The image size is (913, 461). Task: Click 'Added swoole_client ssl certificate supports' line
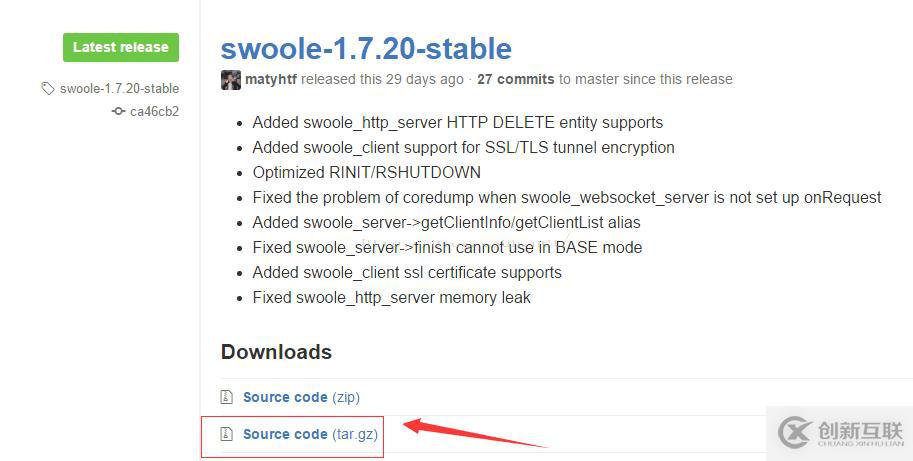pyautogui.click(x=407, y=273)
